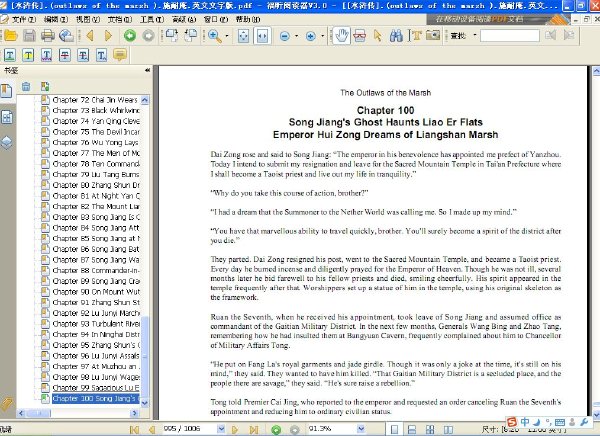Viewport: 600px width, 436px height.
Task: Click the delete bookmark trash icon
Action: (26, 87)
